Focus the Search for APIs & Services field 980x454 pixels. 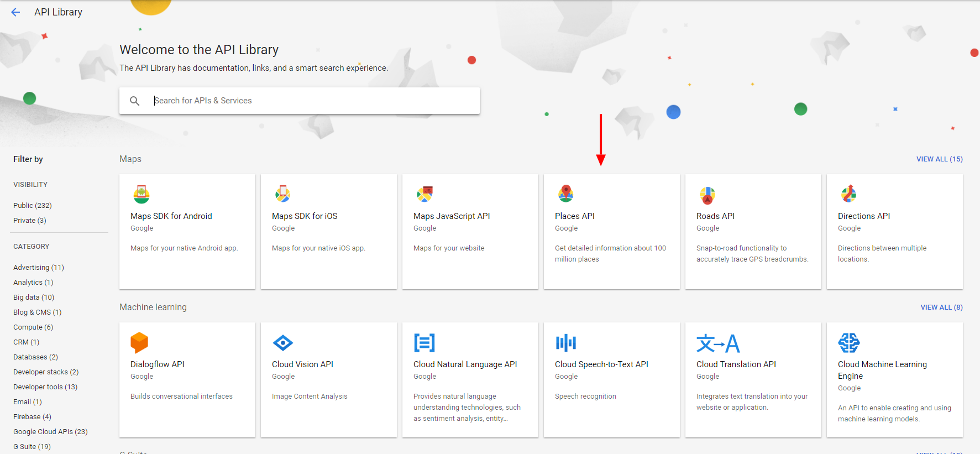pos(300,101)
